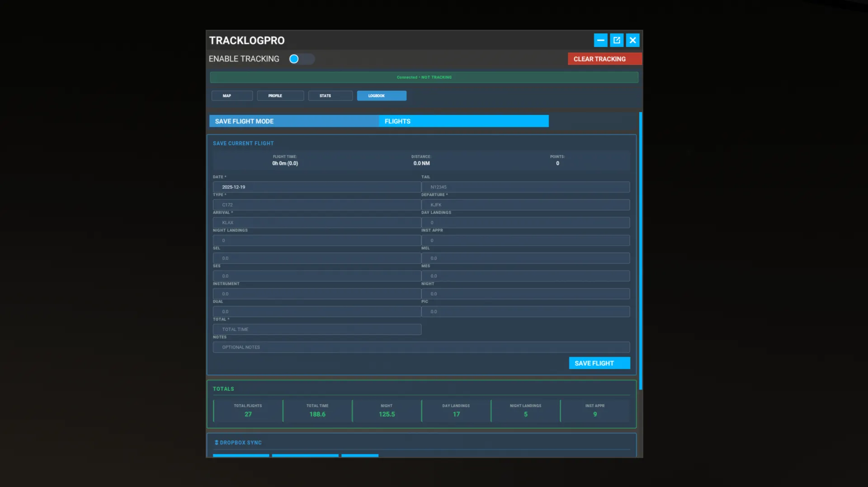Focus the Tail number field
Screen dimensions: 868x487
(x=525, y=187)
